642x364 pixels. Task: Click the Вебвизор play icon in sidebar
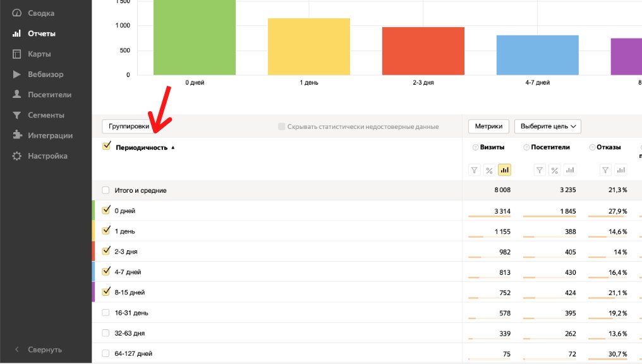point(16,75)
